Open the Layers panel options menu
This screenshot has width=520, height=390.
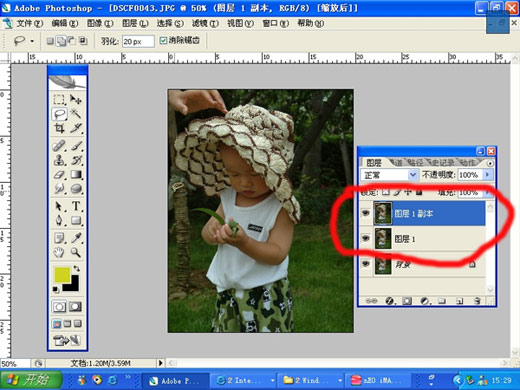[490, 163]
